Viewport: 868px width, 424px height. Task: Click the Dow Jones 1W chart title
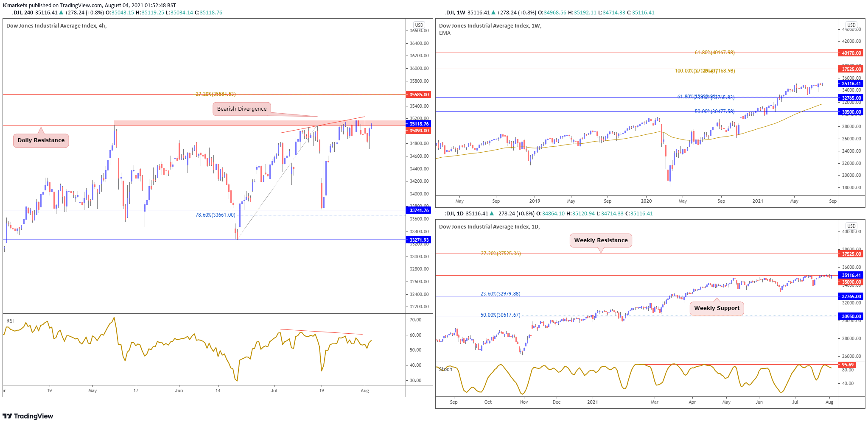point(490,26)
